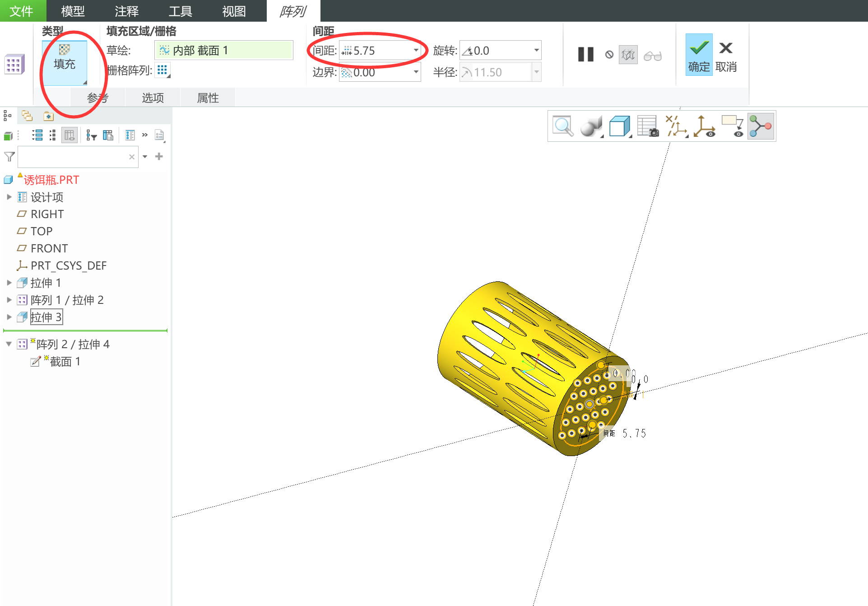
Task: Open the 属性 Properties tab
Action: 208,98
